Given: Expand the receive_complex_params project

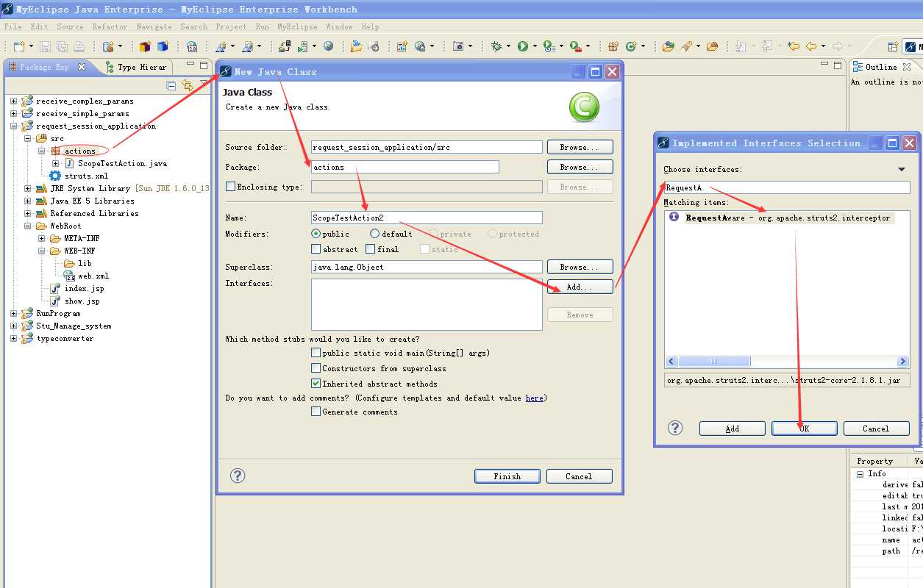Looking at the screenshot, I should click(x=13, y=101).
